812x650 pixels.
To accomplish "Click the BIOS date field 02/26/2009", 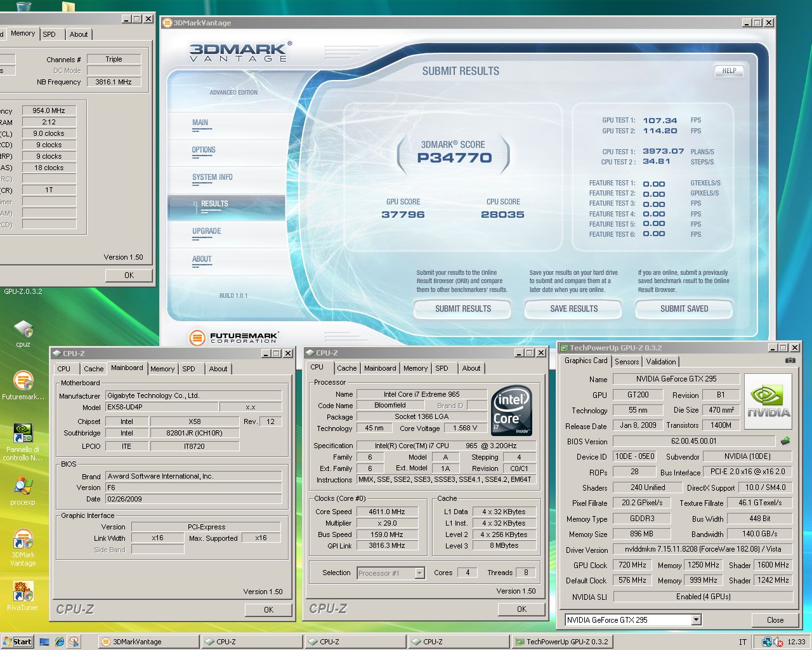I will [193, 499].
